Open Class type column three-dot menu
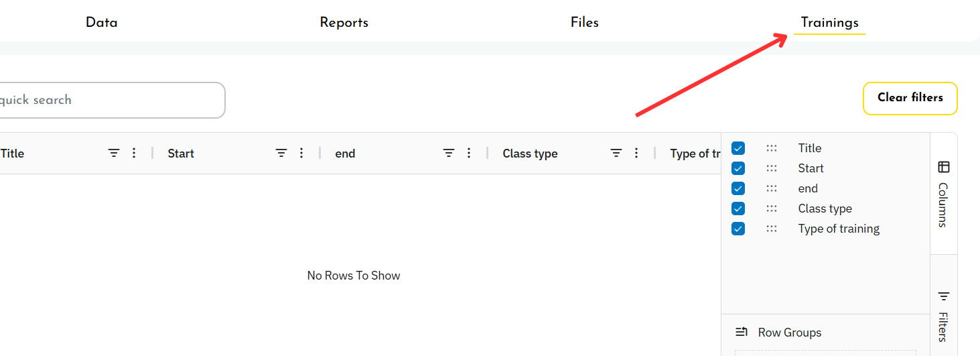Screen dimensions: 980x356 click(x=636, y=154)
